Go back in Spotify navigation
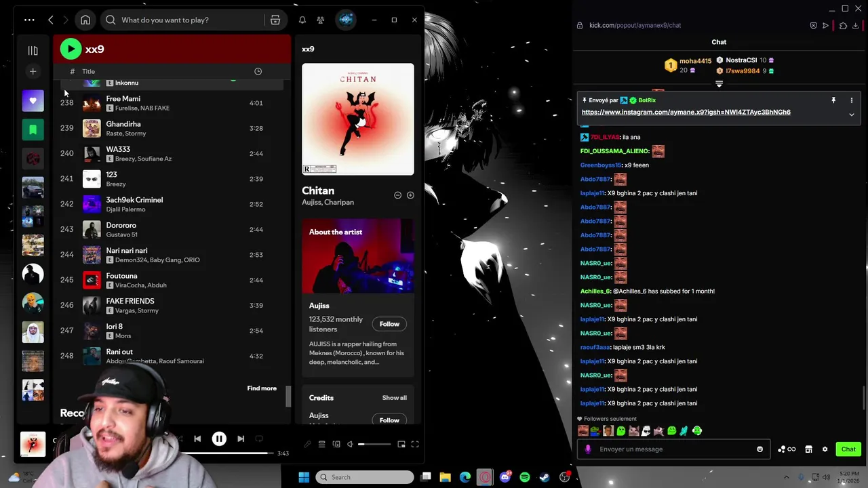868x488 pixels. click(x=51, y=20)
